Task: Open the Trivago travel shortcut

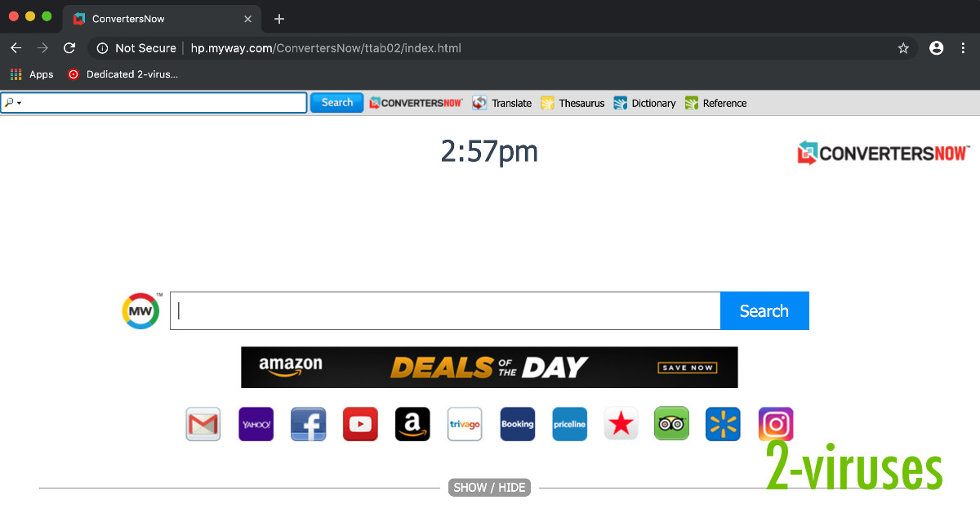Action: pyautogui.click(x=464, y=424)
